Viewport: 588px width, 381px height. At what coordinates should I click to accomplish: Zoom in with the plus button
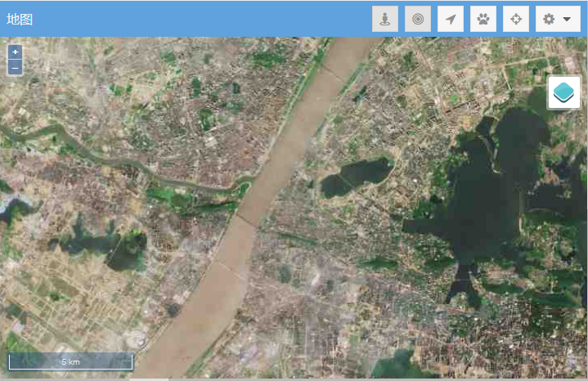coord(15,52)
